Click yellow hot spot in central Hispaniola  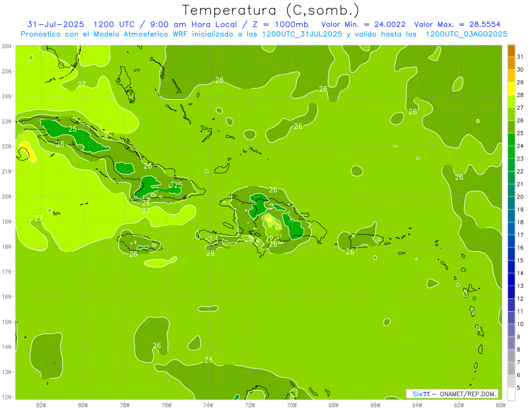point(269,219)
